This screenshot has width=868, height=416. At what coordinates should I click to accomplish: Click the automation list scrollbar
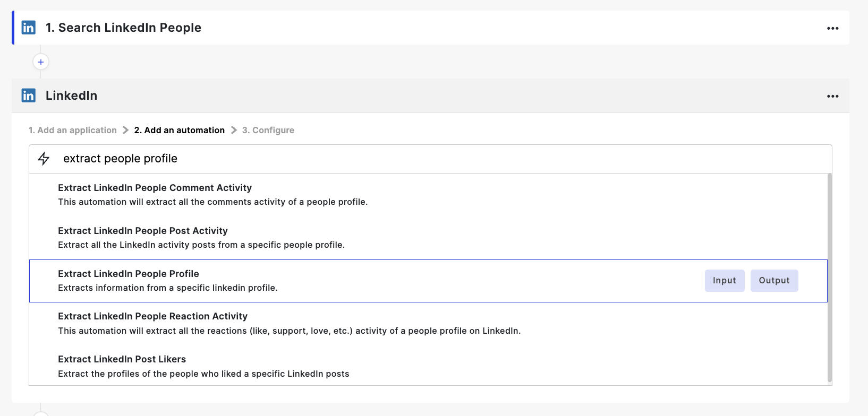click(x=830, y=278)
